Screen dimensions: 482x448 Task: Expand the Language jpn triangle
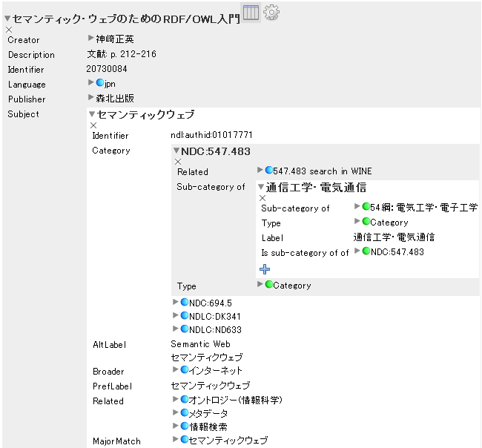[90, 82]
